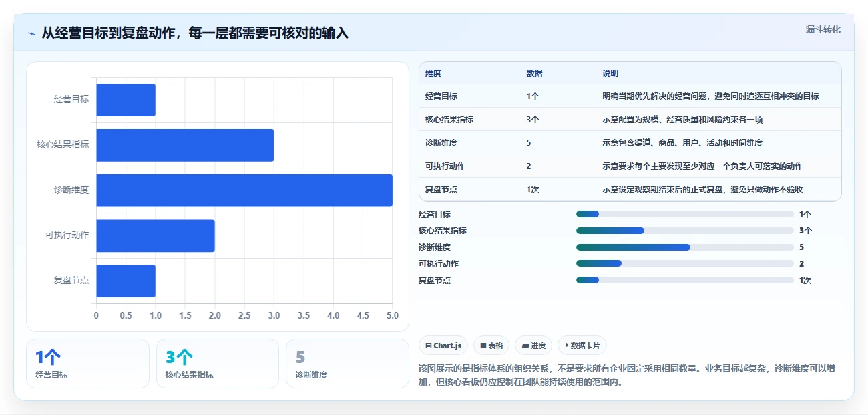Click the 1次 value beside the progress bar
The image size is (868, 415).
click(805, 281)
